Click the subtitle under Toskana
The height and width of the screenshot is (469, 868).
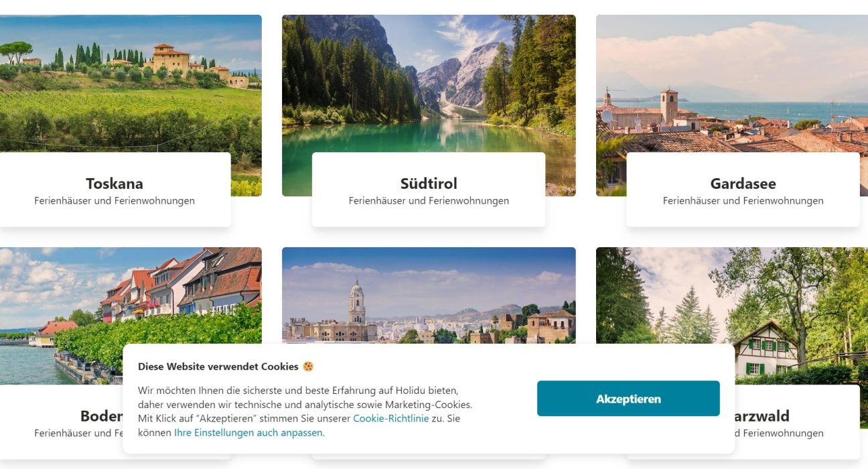coord(115,201)
